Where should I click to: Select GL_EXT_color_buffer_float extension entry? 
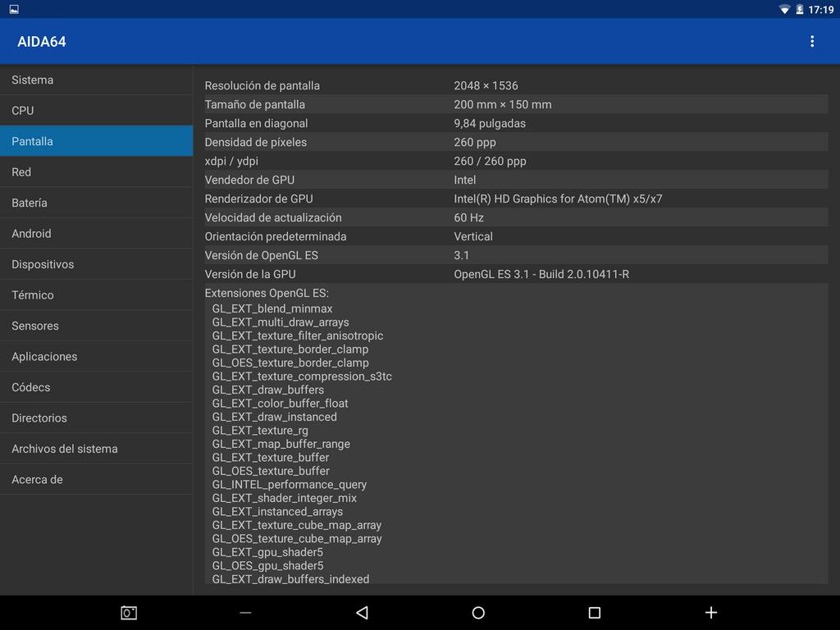coord(281,403)
